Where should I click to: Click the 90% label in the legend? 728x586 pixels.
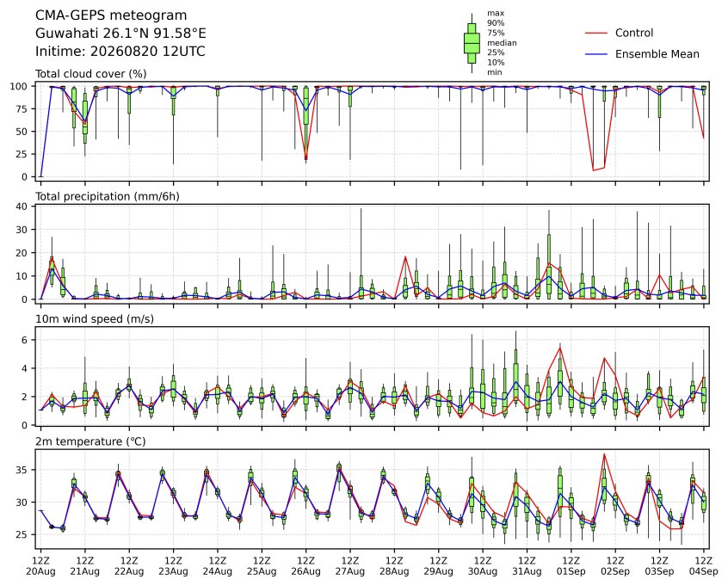coord(496,22)
